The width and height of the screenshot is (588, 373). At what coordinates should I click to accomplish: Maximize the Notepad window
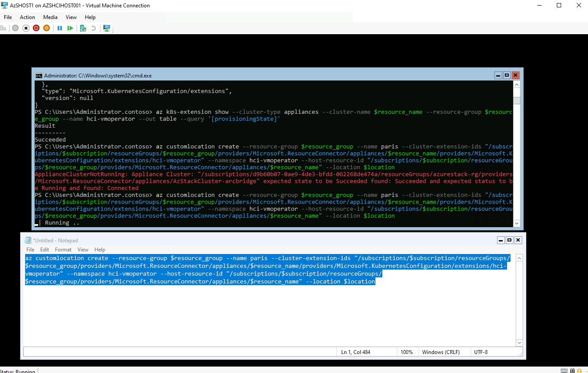click(x=510, y=240)
